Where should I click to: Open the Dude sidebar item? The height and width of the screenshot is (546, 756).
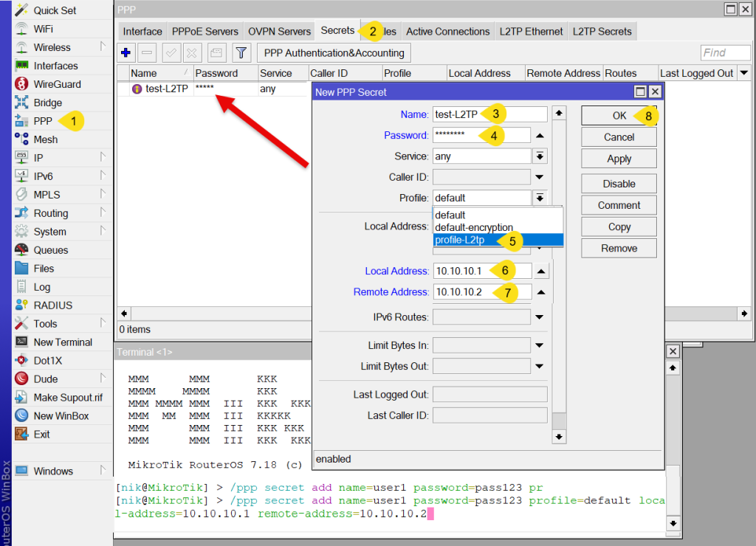(45, 379)
